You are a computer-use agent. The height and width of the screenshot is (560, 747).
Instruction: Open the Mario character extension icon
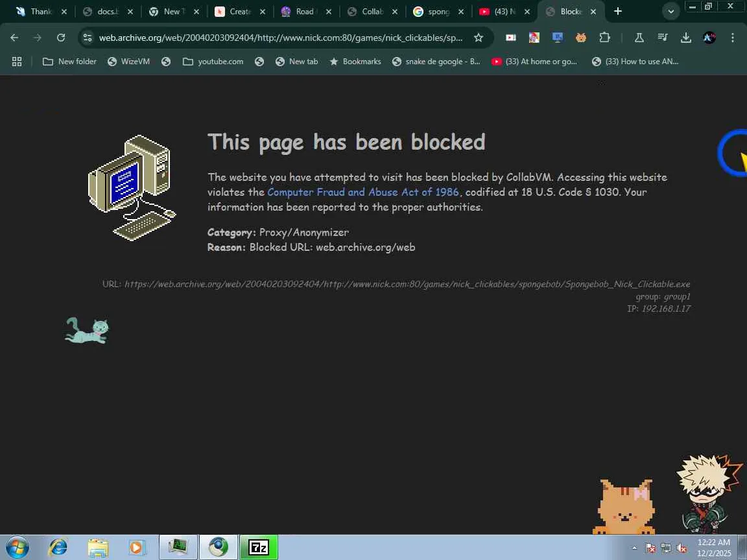534,38
